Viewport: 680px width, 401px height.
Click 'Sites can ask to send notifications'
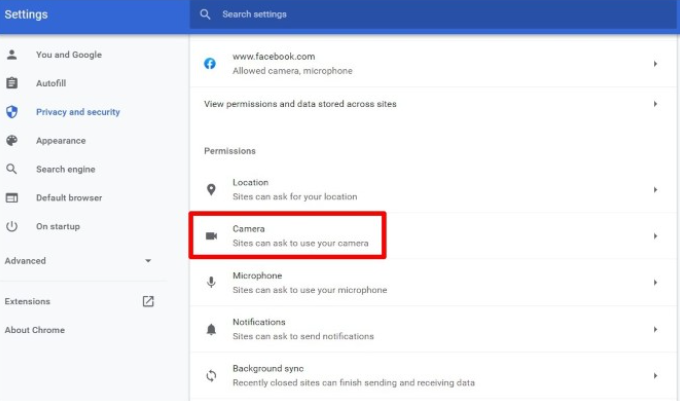(303, 336)
